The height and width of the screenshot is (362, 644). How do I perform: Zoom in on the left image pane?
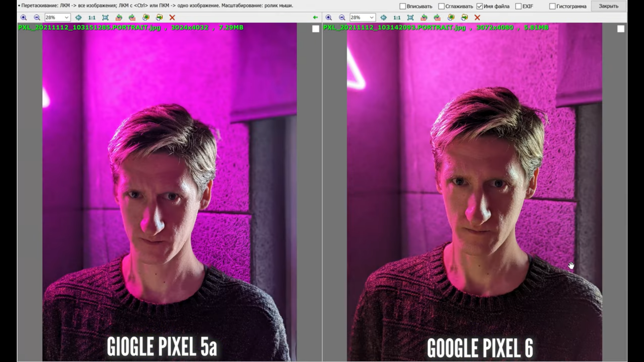coord(23,17)
